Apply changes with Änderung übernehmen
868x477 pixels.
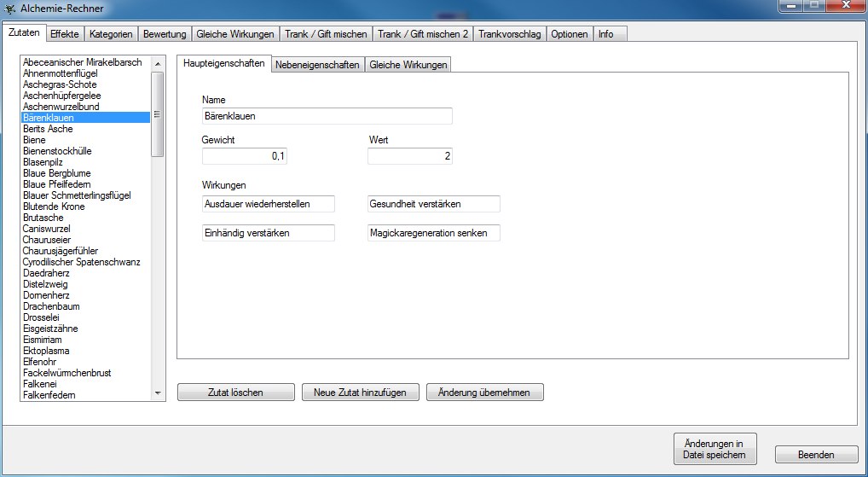coord(484,393)
